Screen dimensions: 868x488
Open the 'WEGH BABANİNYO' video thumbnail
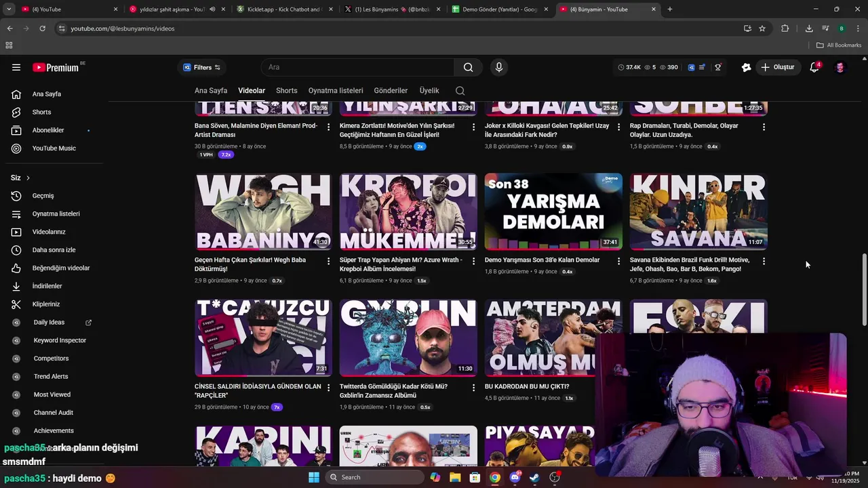pyautogui.click(x=263, y=211)
